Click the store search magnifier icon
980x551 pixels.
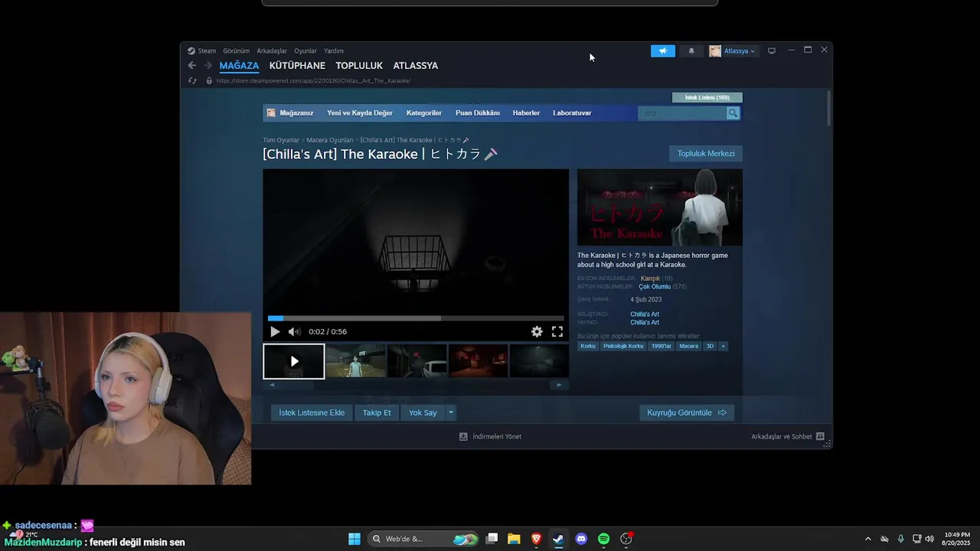733,113
